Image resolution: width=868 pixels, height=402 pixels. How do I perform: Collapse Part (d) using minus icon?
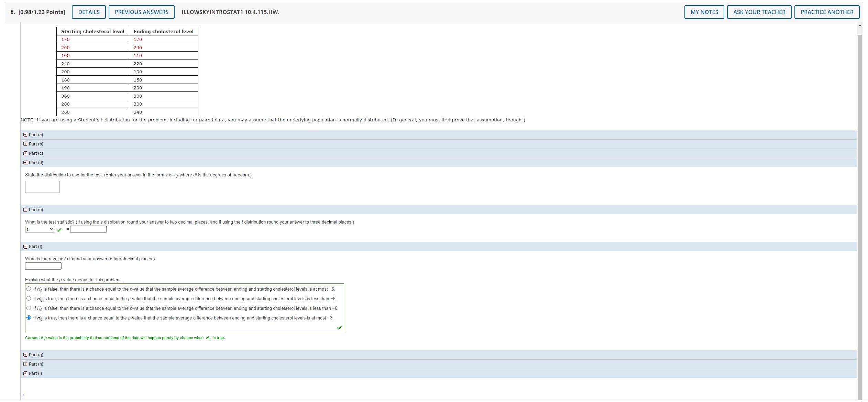tap(25, 163)
